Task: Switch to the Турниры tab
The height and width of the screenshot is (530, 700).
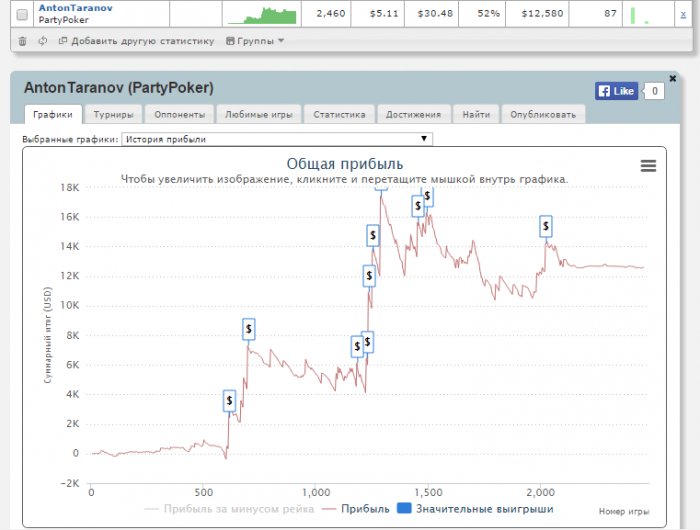Action: 113,114
